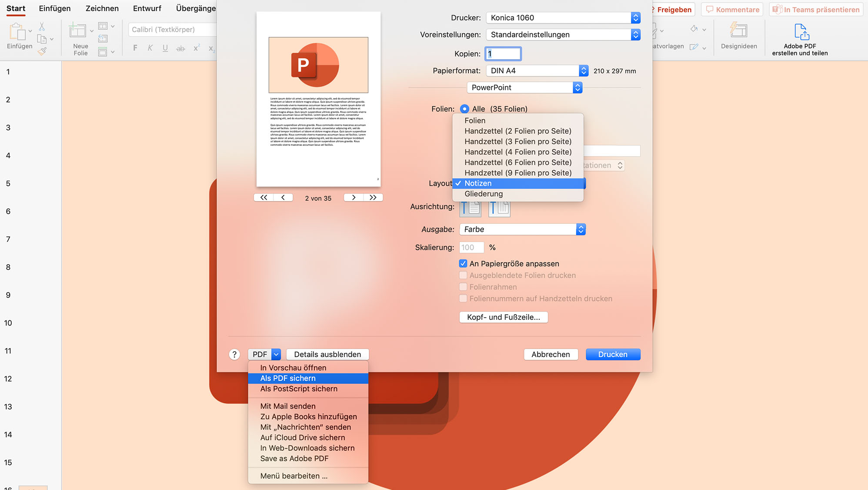Screen dimensions: 868x490
Task: Check Foliennummern auf Handzetteln drucken
Action: tap(463, 299)
